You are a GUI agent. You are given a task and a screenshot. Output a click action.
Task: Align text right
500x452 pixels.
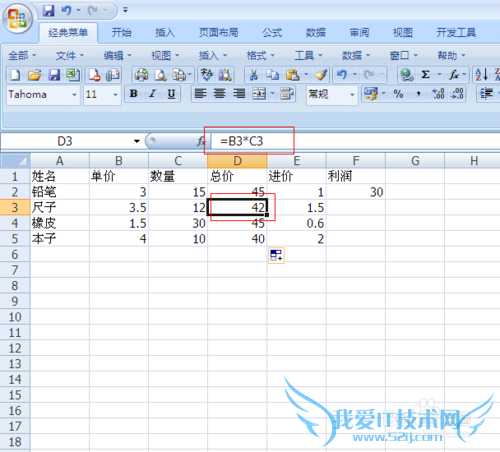point(239,94)
